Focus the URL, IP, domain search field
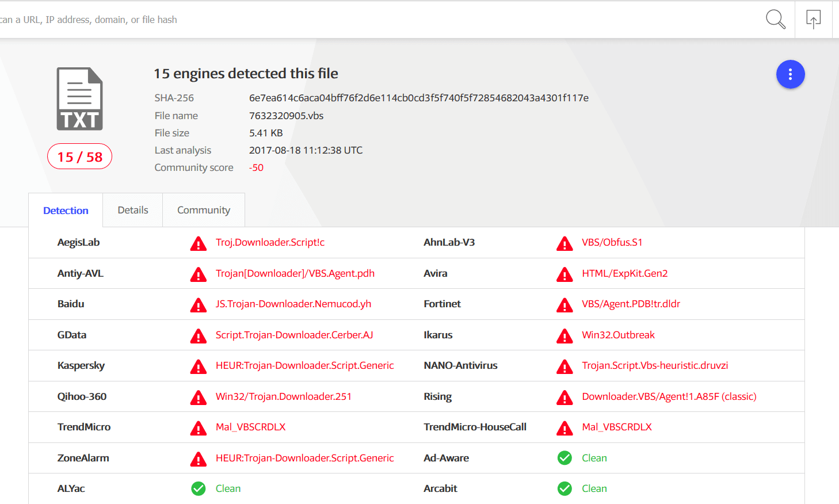The image size is (839, 504). pyautogui.click(x=345, y=20)
